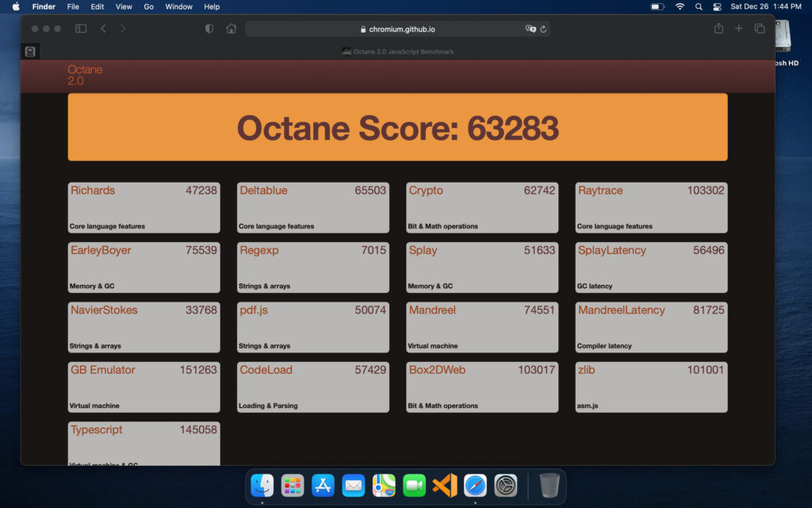This screenshot has height=508, width=812.
Task: Open the Go menu
Action: point(148,6)
